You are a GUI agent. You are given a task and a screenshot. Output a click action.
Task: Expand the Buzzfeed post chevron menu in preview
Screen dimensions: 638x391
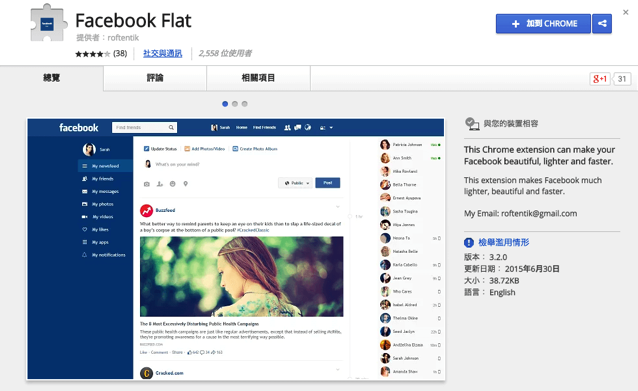click(338, 207)
